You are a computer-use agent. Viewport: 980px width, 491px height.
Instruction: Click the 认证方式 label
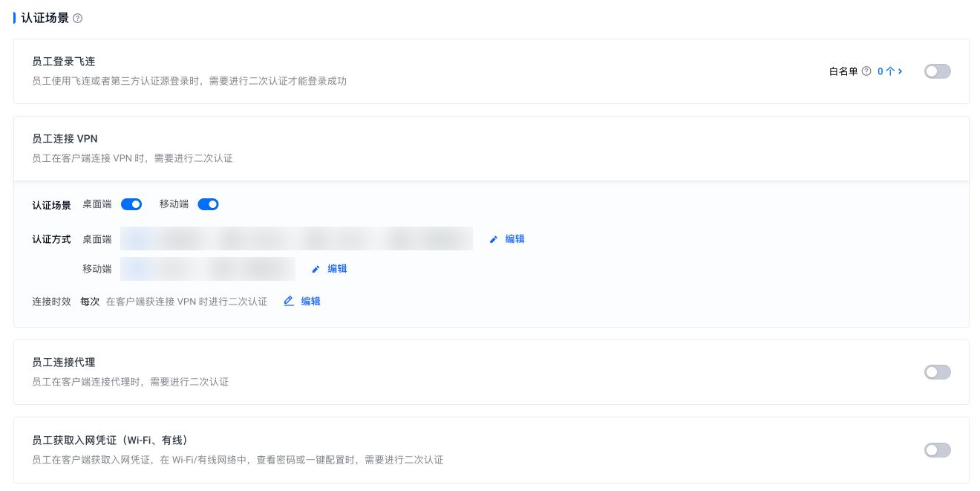[51, 239]
